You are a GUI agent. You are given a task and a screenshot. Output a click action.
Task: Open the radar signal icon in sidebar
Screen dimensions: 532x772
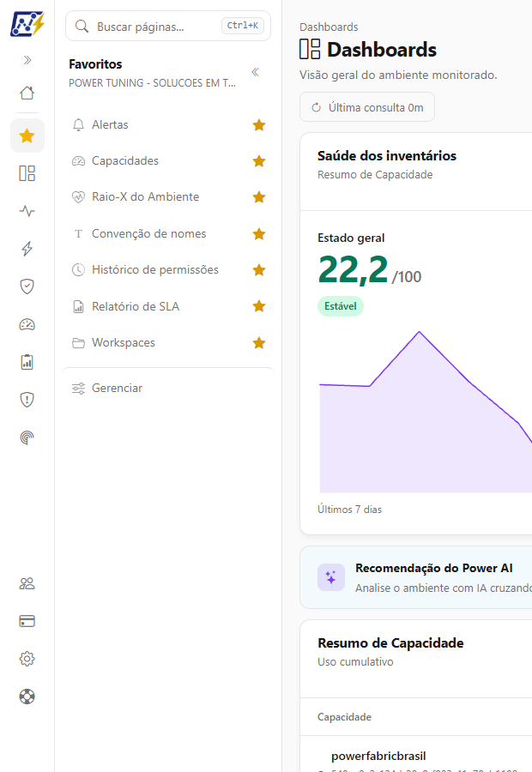27,437
